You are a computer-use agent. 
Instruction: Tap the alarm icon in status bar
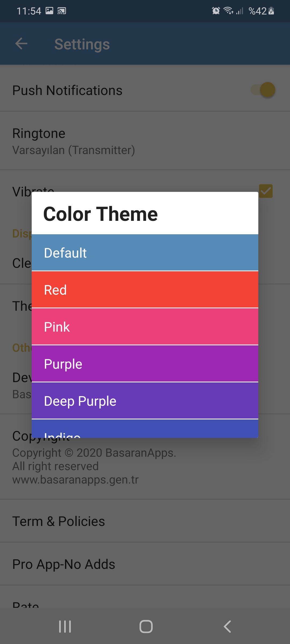[x=216, y=11]
